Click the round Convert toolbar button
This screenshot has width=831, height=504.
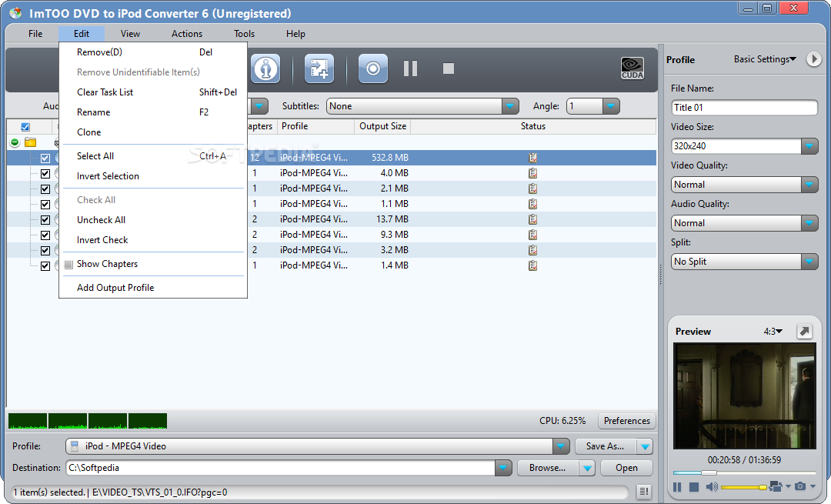(373, 68)
